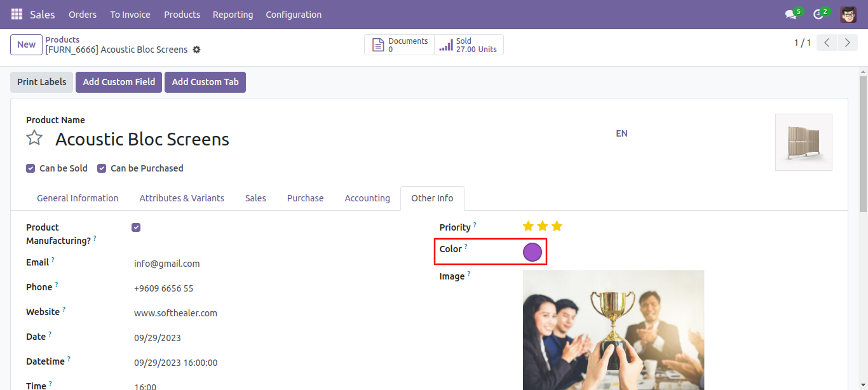The image size is (868, 390).
Task: Show the help tooltip beside Email label
Action: [x=53, y=260]
